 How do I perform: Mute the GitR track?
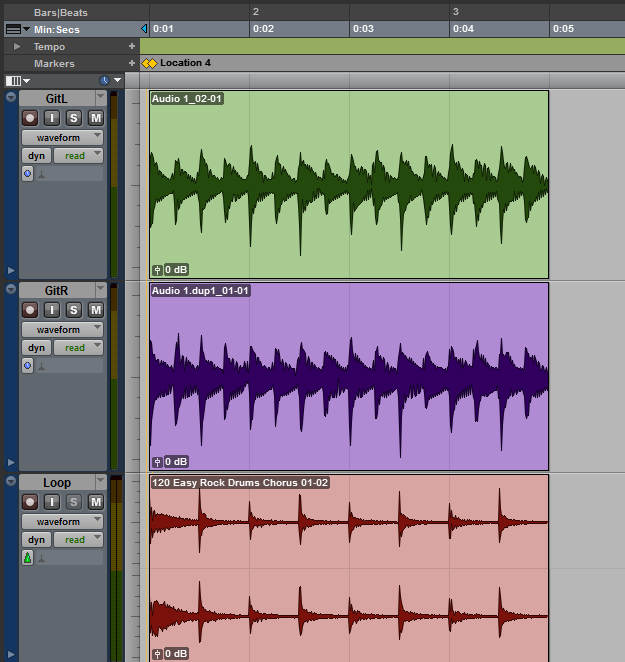tap(96, 310)
